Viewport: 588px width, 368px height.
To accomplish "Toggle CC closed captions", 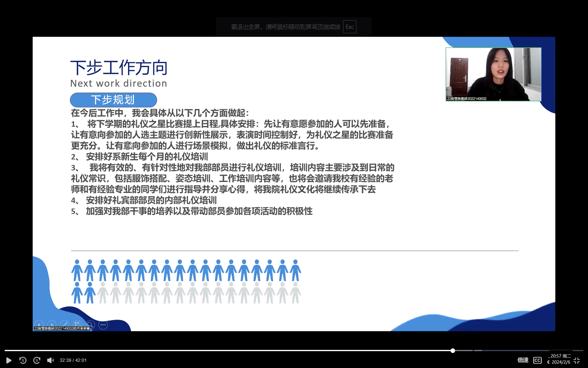I will [x=537, y=360].
